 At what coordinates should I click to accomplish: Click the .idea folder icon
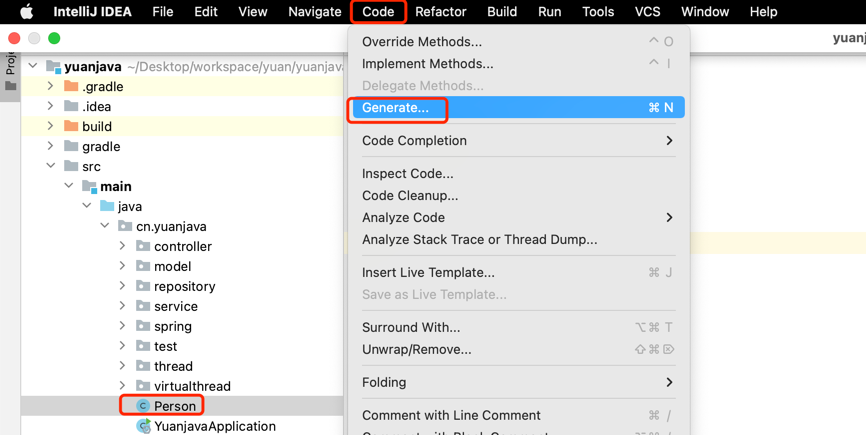[x=71, y=106]
